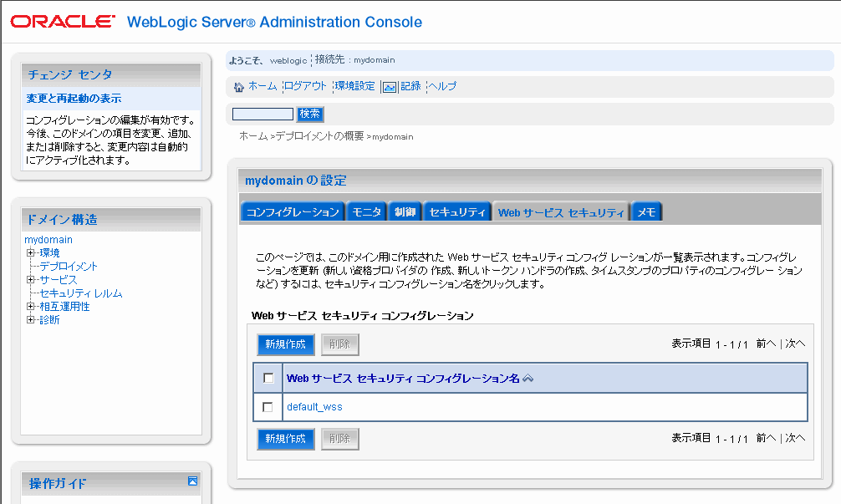This screenshot has height=504, width=841.
Task: Expand the 相互運用性 tree node
Action: pos(31,307)
